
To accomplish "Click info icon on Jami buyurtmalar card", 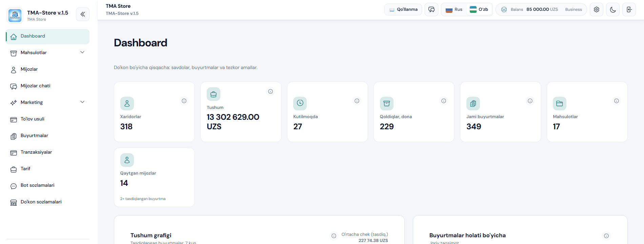I will 530,101.
